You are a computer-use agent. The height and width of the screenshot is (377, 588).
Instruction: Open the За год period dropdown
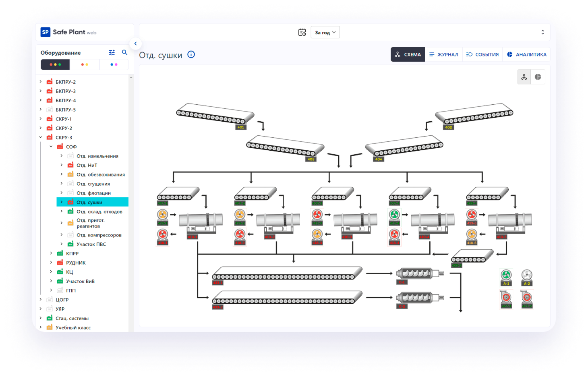(325, 32)
